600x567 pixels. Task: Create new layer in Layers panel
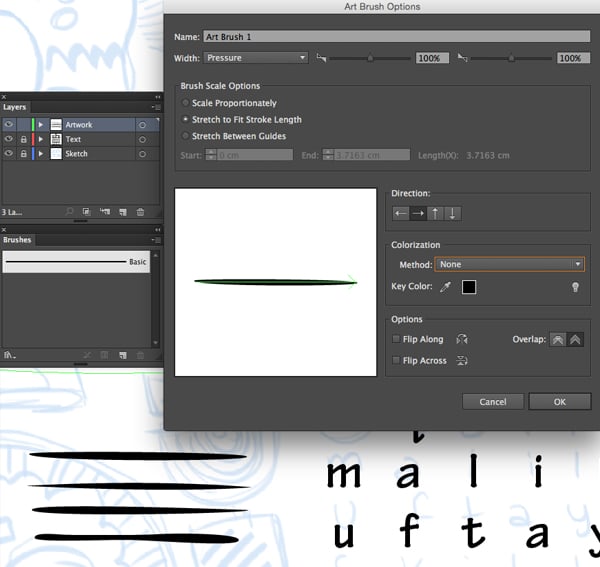pos(123,212)
